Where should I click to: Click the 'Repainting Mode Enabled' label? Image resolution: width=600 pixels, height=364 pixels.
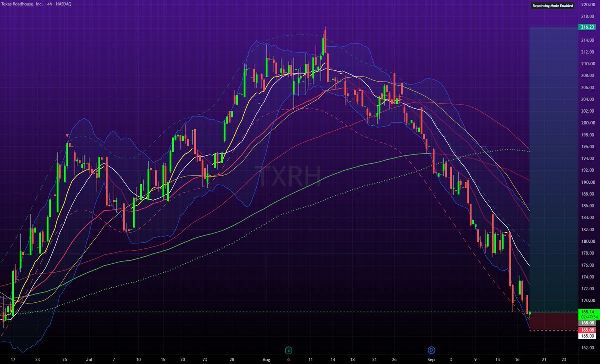point(552,6)
